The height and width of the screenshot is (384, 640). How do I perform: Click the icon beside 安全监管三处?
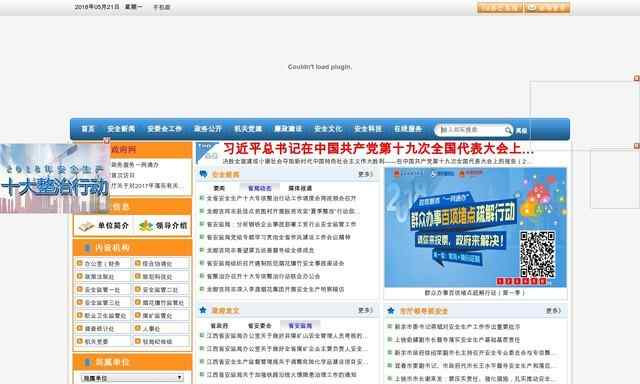80,302
